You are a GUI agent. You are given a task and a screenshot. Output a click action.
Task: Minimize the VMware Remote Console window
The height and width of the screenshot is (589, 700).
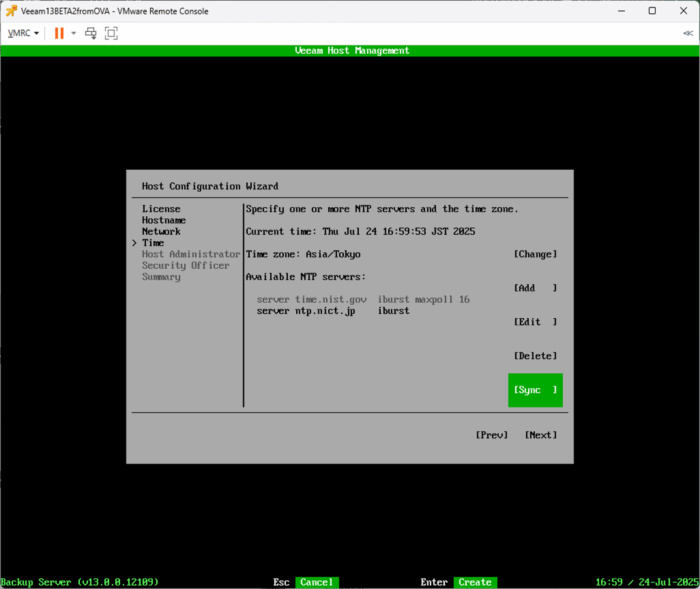621,11
